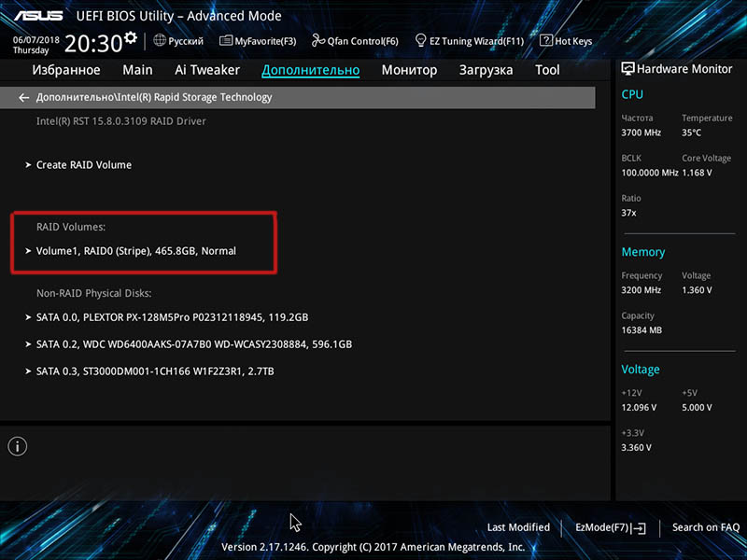Click the 06/07/2018 date

tap(36, 40)
